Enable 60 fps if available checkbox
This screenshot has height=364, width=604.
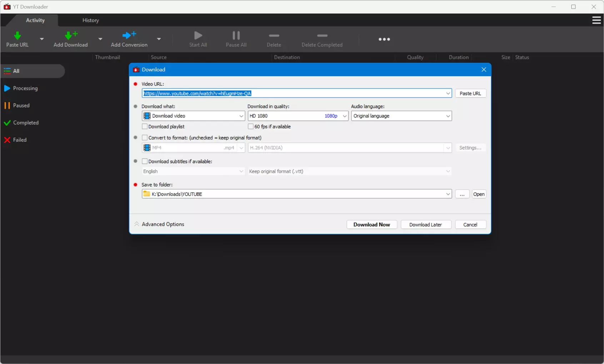pyautogui.click(x=251, y=126)
